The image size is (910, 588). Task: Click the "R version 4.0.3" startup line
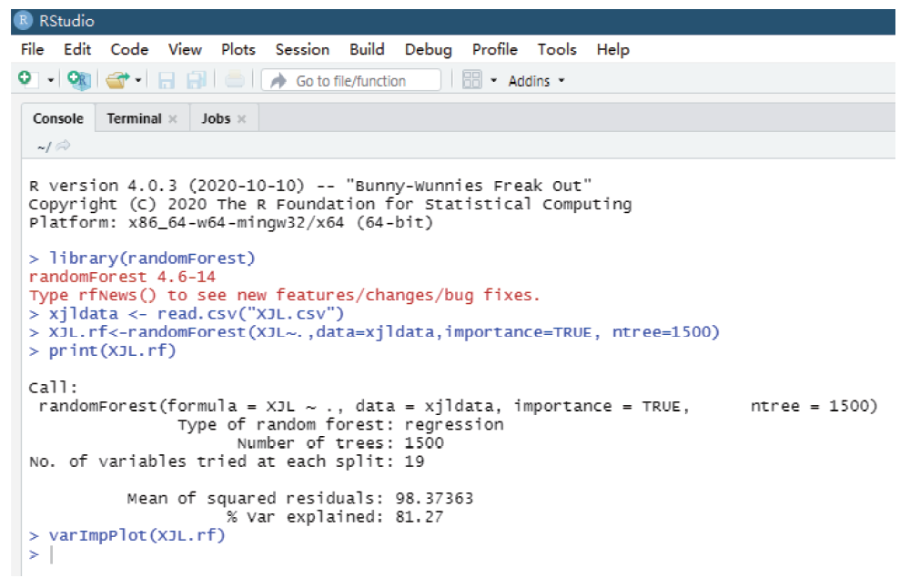click(310, 186)
